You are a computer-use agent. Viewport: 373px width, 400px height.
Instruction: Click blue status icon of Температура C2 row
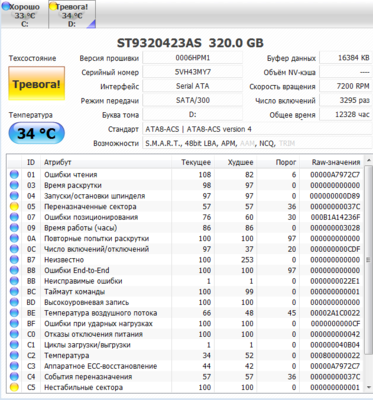pos(14,355)
